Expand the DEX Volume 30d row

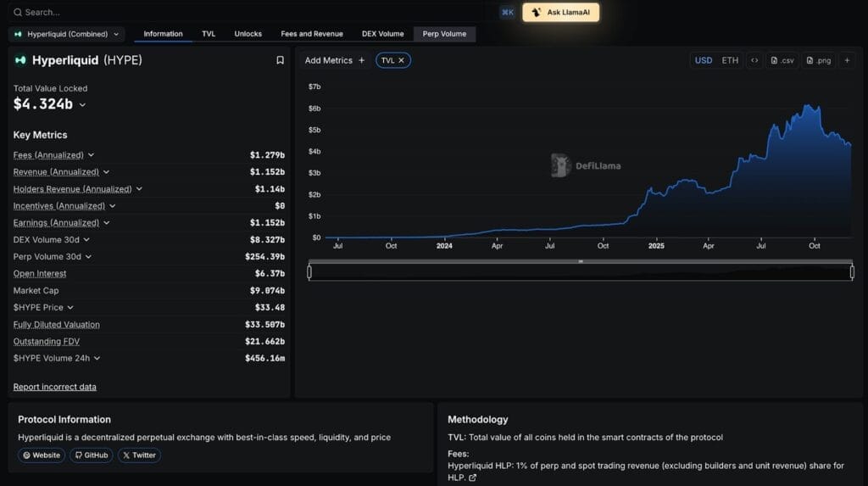click(x=86, y=240)
